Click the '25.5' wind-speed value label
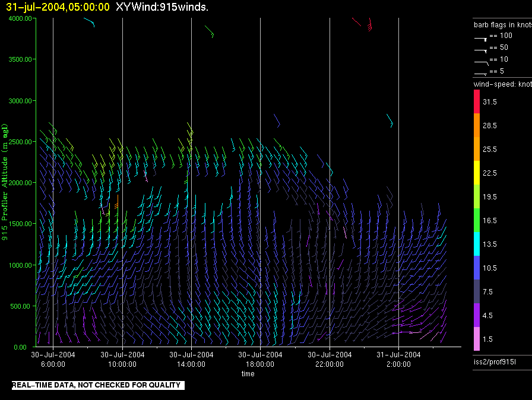 coord(490,150)
